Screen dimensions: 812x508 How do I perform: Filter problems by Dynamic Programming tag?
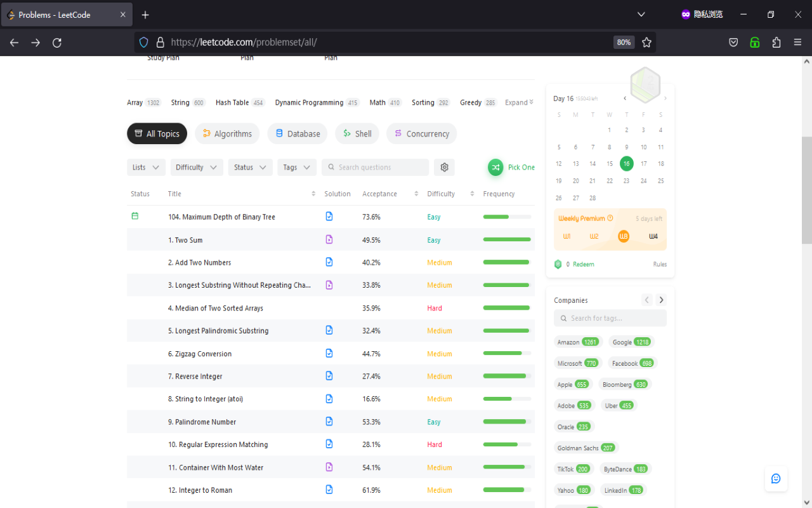(317, 102)
